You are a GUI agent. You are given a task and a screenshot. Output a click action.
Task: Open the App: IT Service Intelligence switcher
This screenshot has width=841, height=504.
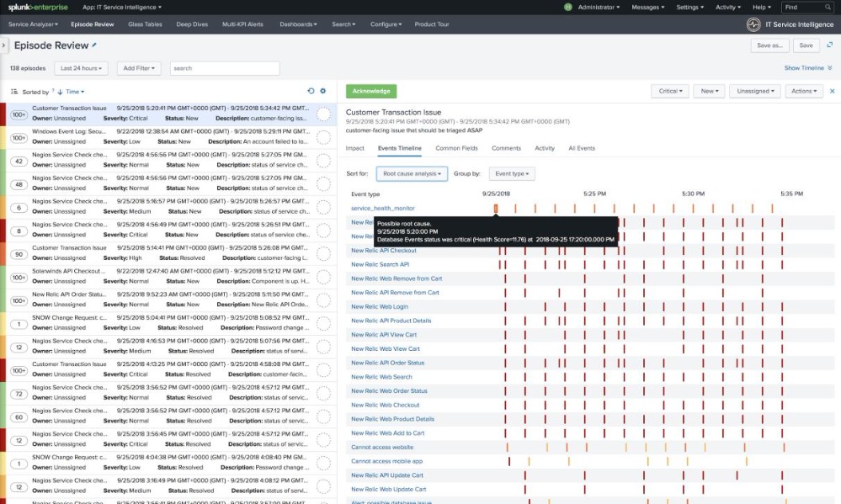pyautogui.click(x=122, y=8)
